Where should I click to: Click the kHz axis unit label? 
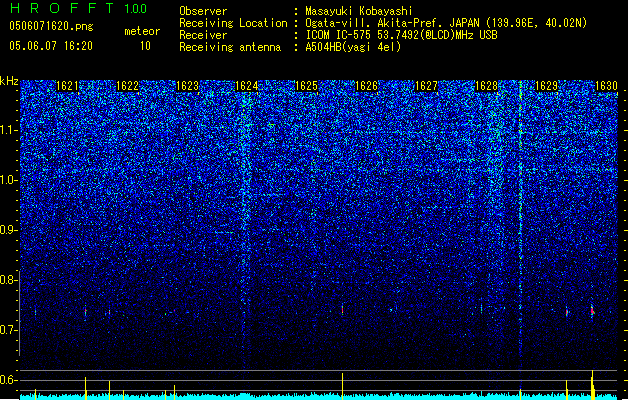(x=9, y=81)
